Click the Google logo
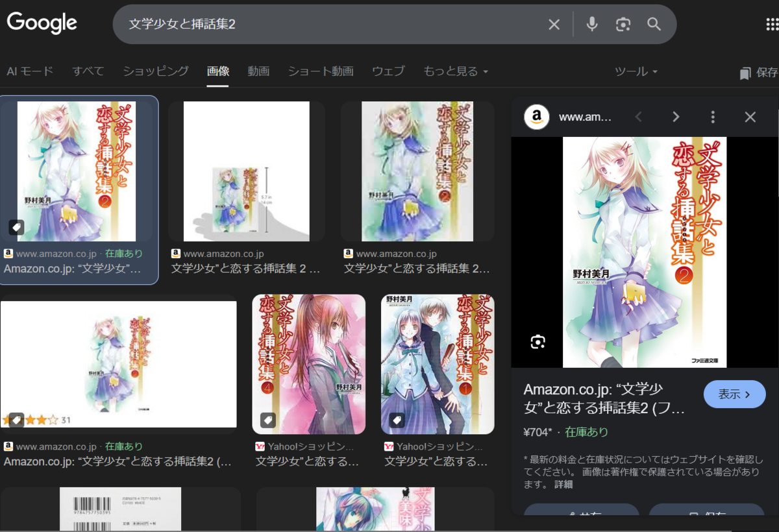The width and height of the screenshot is (779, 532). pos(42,23)
